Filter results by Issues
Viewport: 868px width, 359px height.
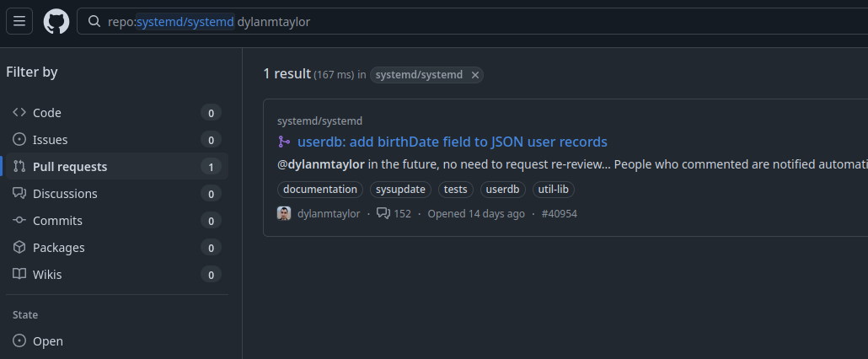[117, 140]
